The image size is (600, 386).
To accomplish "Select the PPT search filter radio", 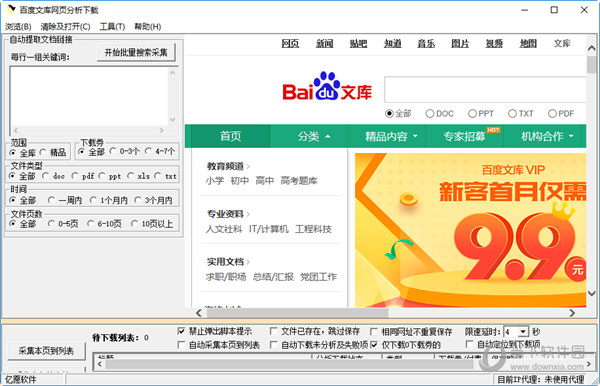I will pyautogui.click(x=473, y=114).
